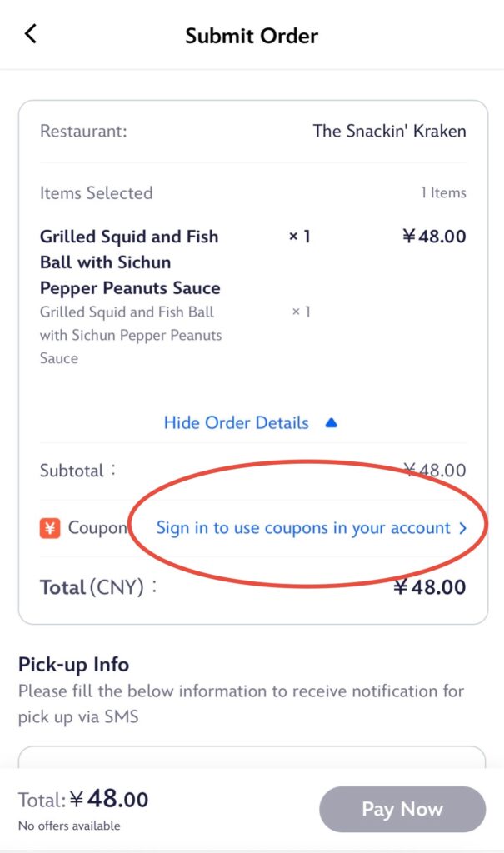Tap the back arrow icon
The width and height of the screenshot is (504, 853).
pos(31,33)
